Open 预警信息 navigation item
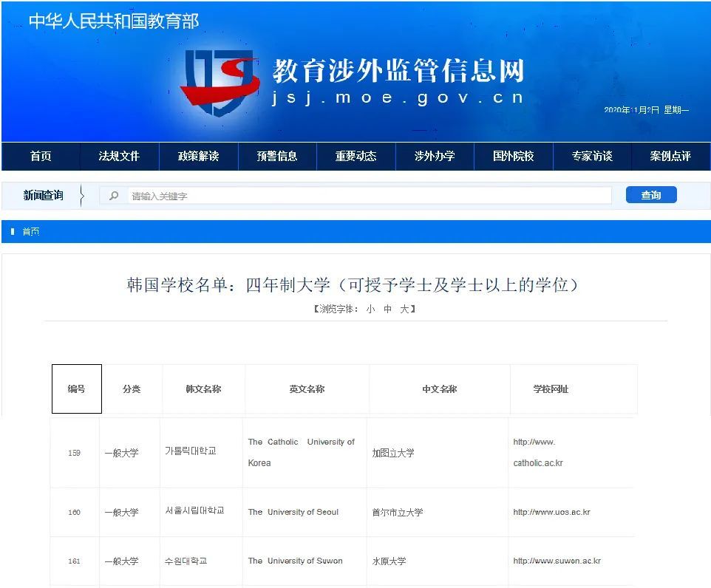Viewport: 711px width, 588px height. [277, 157]
